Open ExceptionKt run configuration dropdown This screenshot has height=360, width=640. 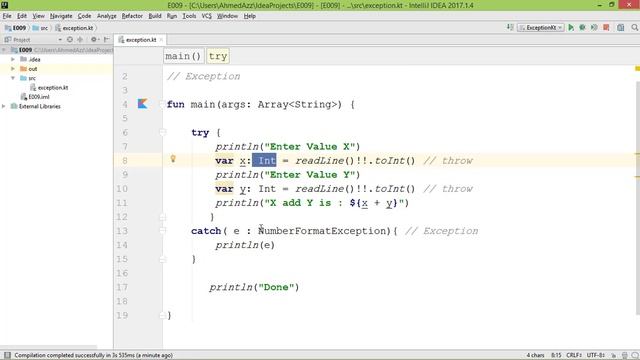click(541, 27)
